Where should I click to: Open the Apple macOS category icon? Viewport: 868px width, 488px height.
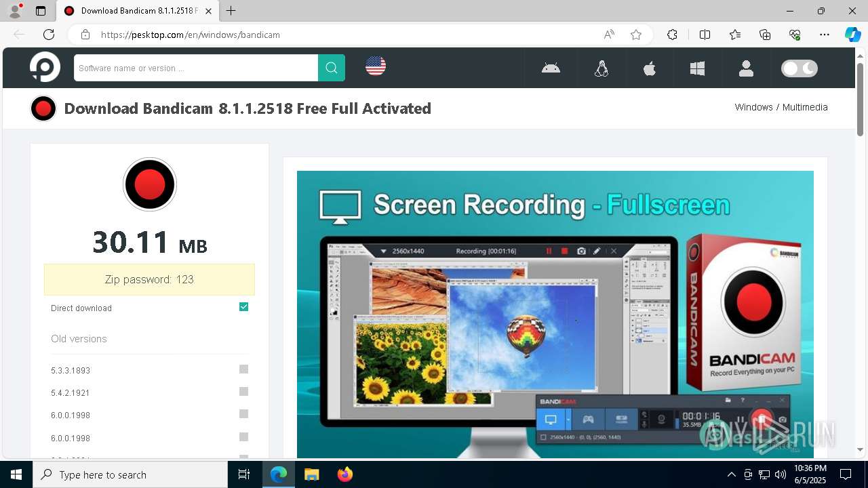coord(650,68)
